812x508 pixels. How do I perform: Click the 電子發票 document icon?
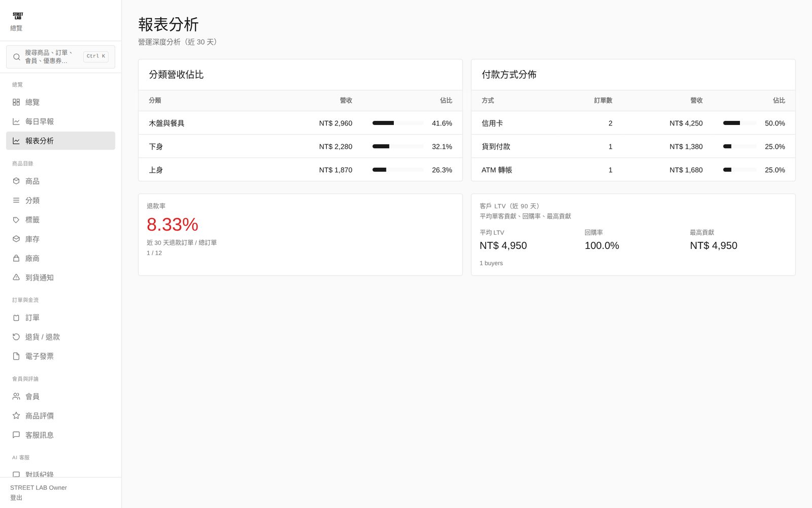pyautogui.click(x=16, y=356)
